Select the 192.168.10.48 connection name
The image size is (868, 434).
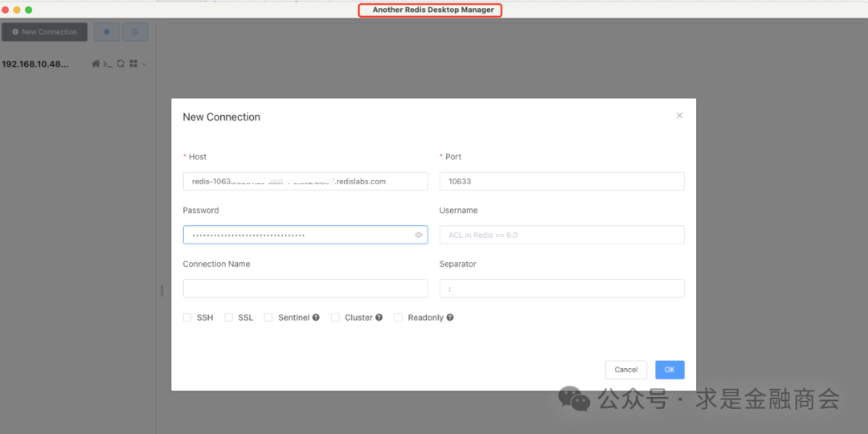pos(35,64)
